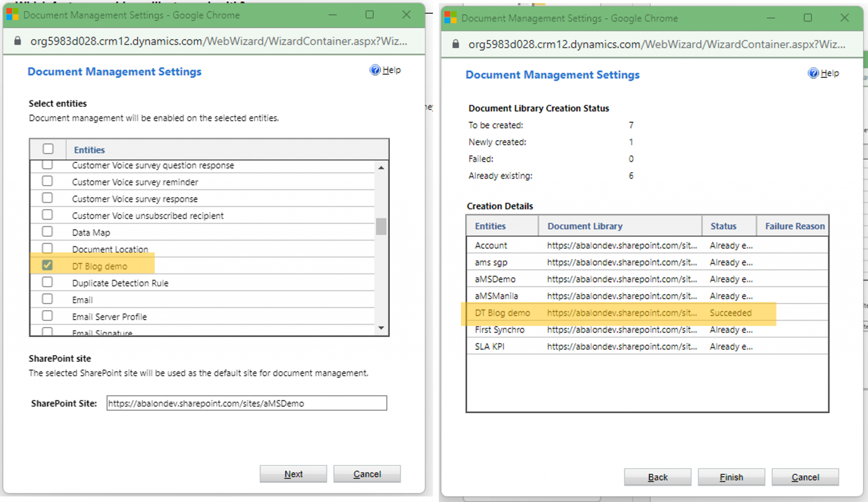Toggle the select-all Entities header checkbox
Image resolution: width=868 pixels, height=502 pixels.
(x=47, y=149)
